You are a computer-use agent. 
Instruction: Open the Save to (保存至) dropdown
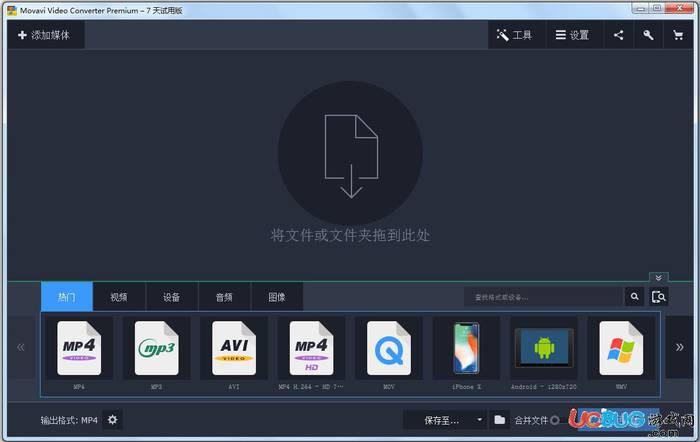coord(445,420)
